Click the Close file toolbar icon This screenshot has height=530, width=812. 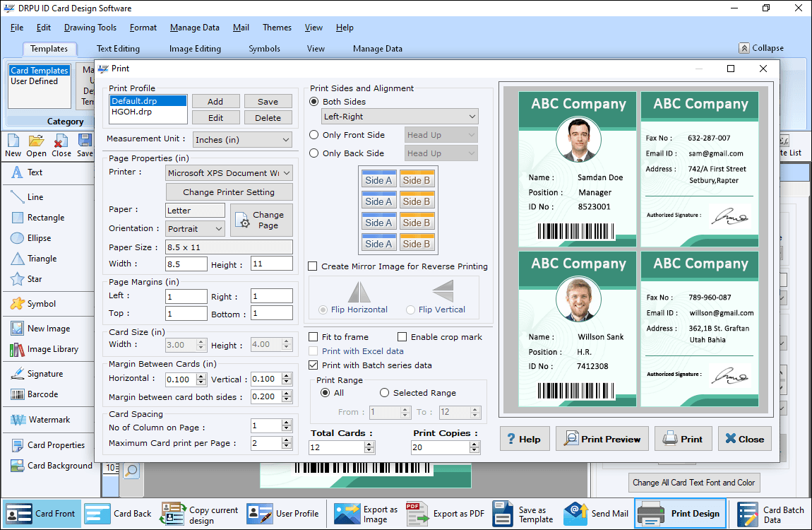(61, 145)
